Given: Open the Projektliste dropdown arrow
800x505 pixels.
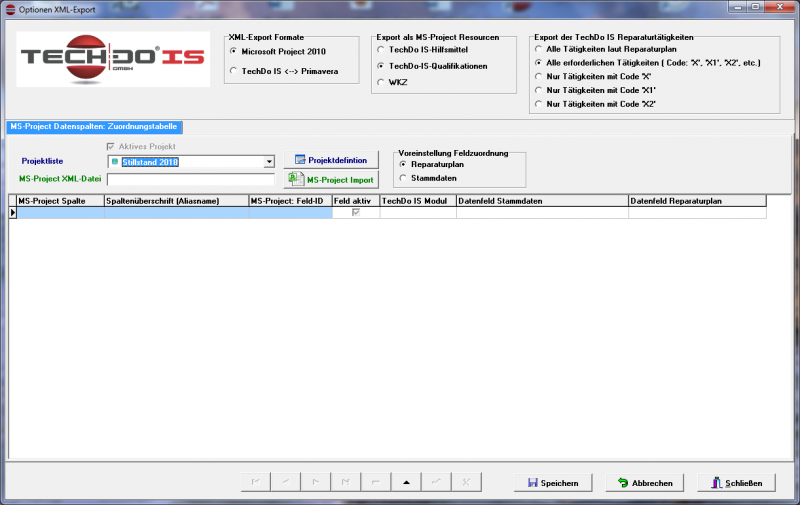Looking at the screenshot, I should click(269, 162).
